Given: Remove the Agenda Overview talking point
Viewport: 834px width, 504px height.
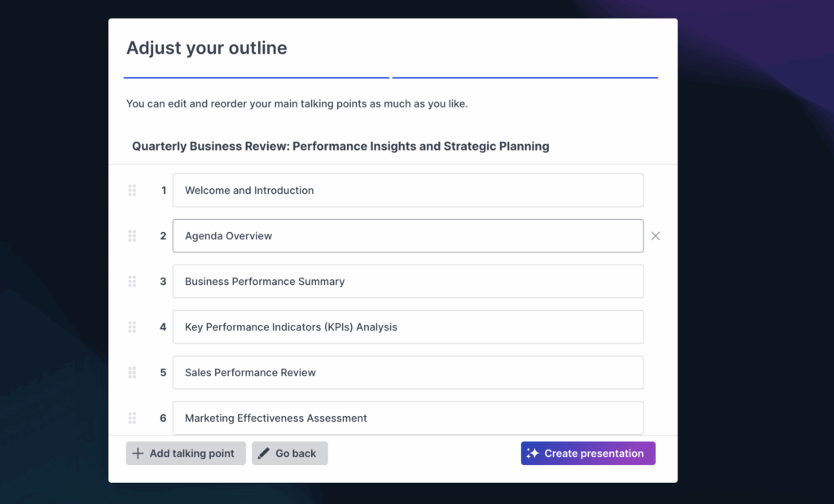Looking at the screenshot, I should [x=656, y=236].
